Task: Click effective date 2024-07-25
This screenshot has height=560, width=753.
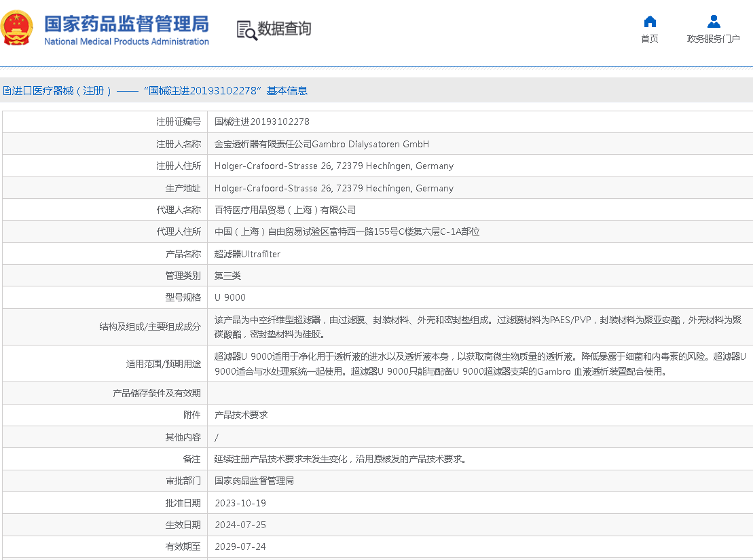Action: click(240, 525)
